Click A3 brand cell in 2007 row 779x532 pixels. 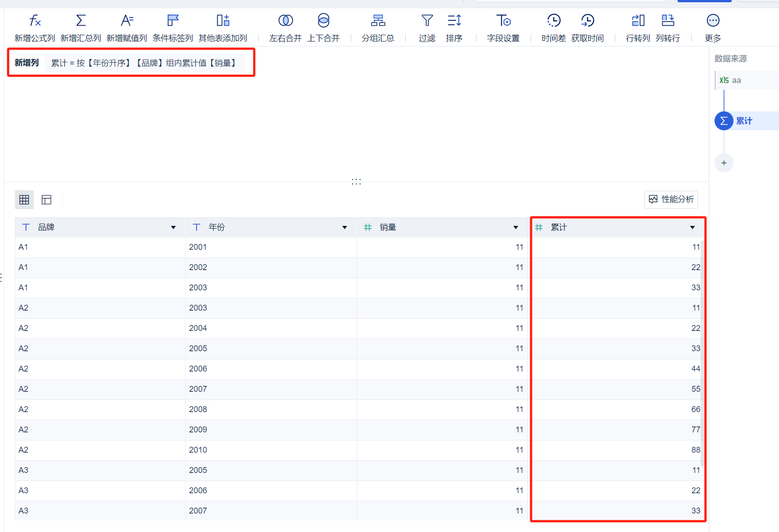[100, 511]
